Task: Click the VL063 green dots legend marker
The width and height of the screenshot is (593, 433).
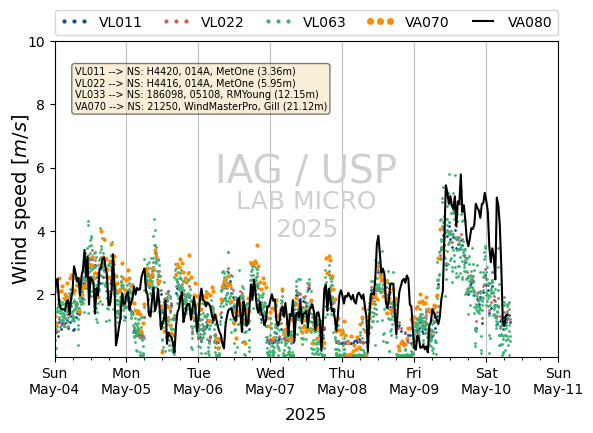Action: click(278, 22)
